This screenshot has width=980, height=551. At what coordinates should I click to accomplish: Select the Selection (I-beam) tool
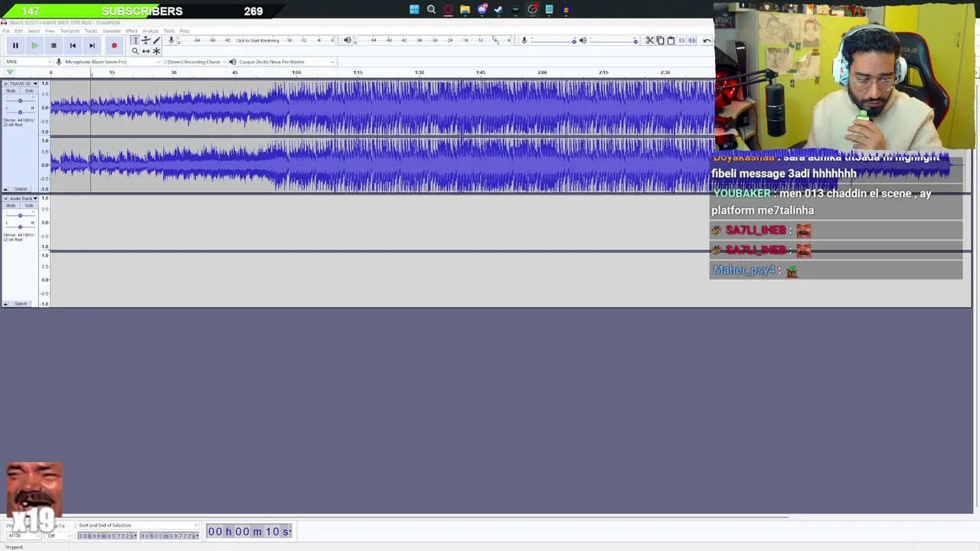[x=135, y=40]
